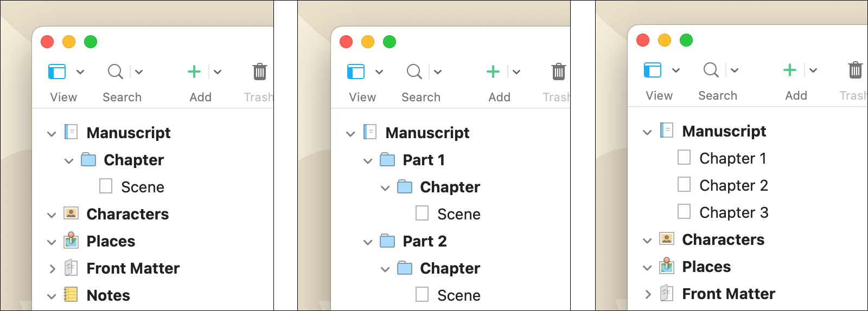868x311 pixels.
Task: Open Add dropdown arrow in window with Chapter 1
Action: 813,70
